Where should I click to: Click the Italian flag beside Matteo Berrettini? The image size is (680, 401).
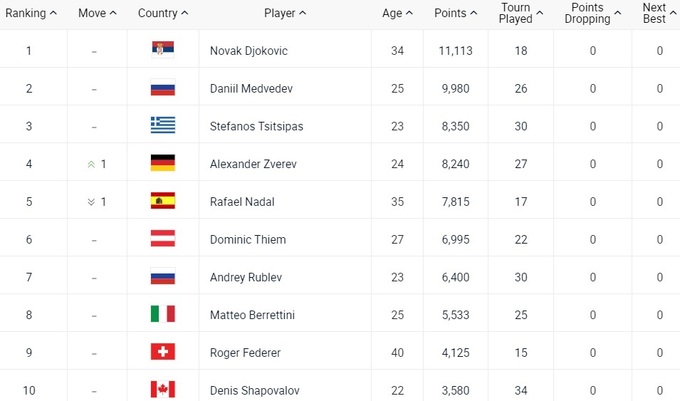click(x=162, y=314)
